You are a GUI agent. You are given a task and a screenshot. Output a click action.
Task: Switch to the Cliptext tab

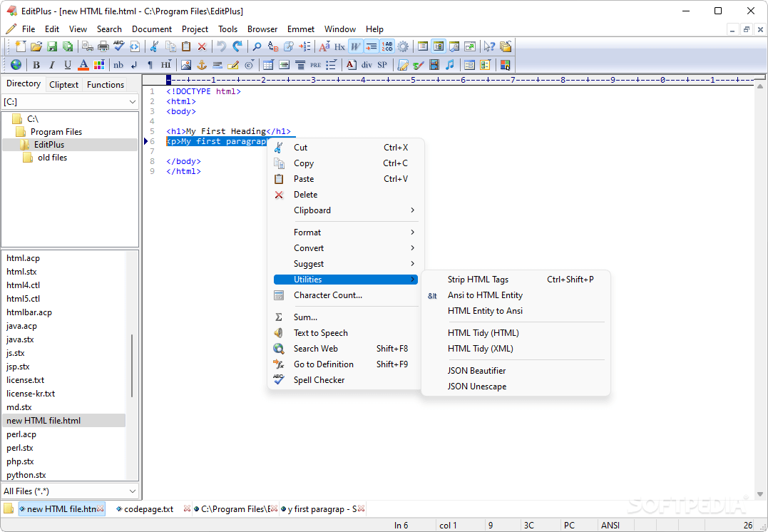tap(63, 85)
